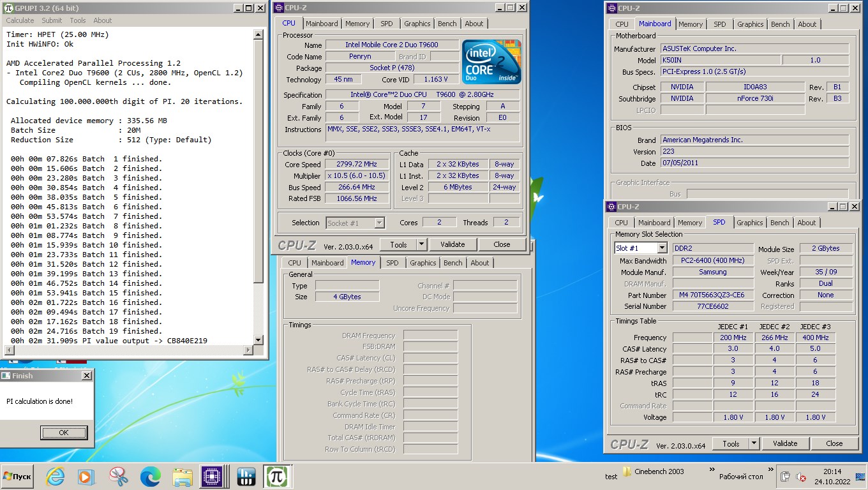Screen dimensions: 868x490
Task: Click the Multiplier x 10.5 field
Action: pyautogui.click(x=357, y=176)
